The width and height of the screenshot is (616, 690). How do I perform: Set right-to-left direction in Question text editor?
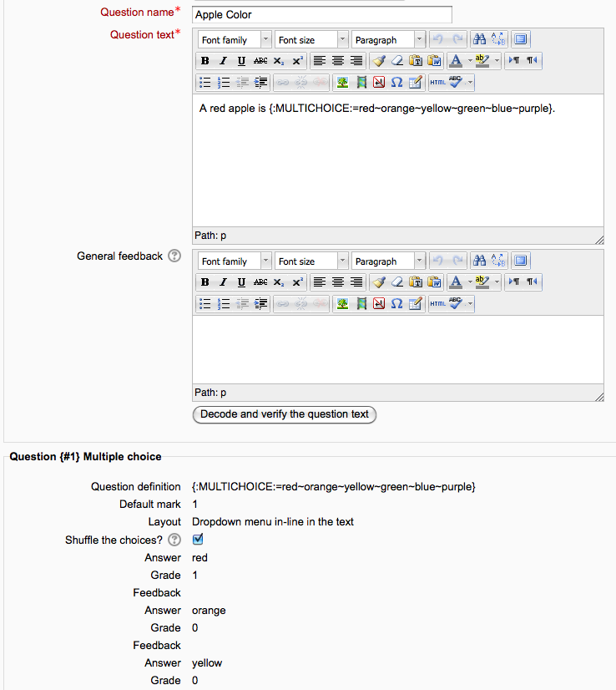532,61
